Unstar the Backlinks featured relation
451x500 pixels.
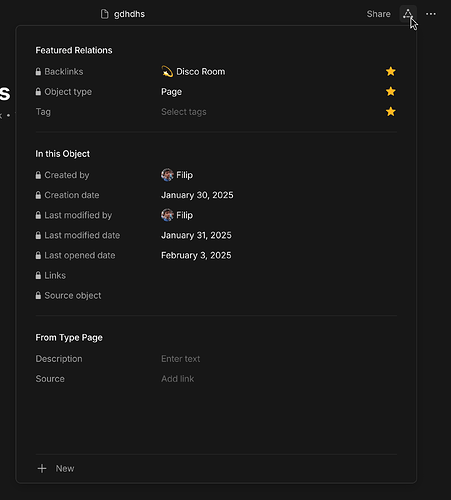point(391,71)
